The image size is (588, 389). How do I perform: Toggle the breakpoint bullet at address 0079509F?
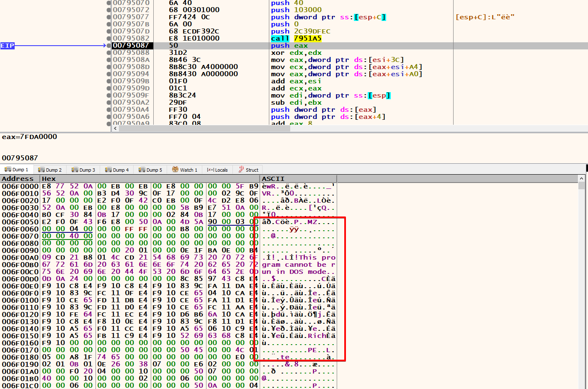point(109,95)
